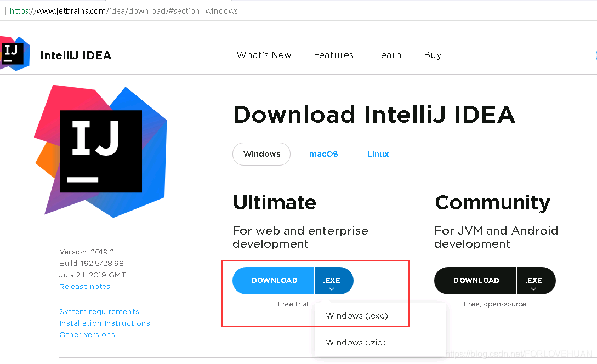Click the Free, open-source label
The width and height of the screenshot is (597, 364).
click(494, 304)
